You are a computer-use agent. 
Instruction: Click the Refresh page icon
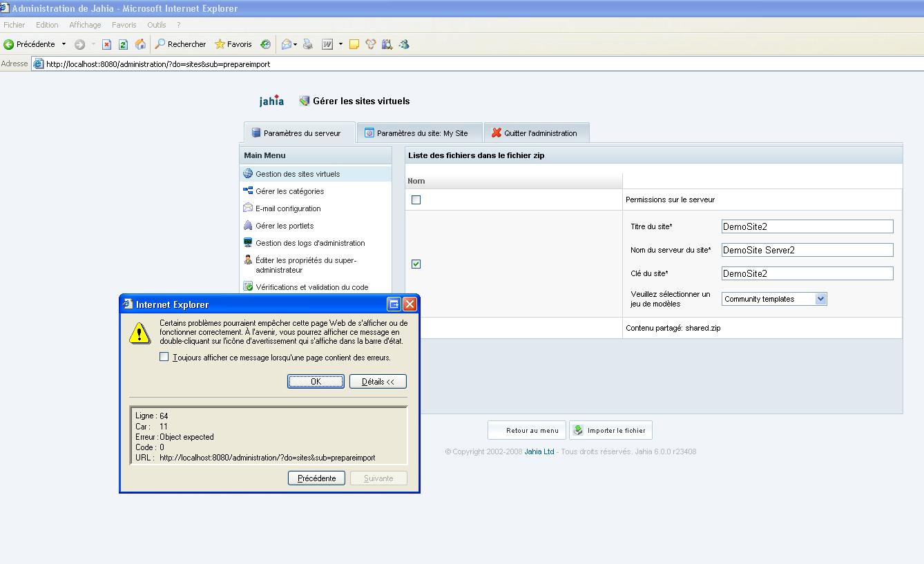[123, 44]
